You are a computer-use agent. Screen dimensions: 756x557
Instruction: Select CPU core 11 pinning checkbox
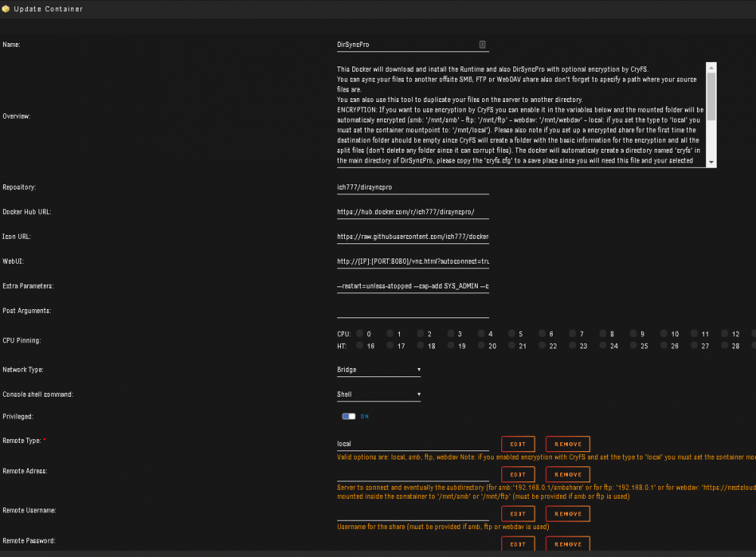tap(694, 333)
